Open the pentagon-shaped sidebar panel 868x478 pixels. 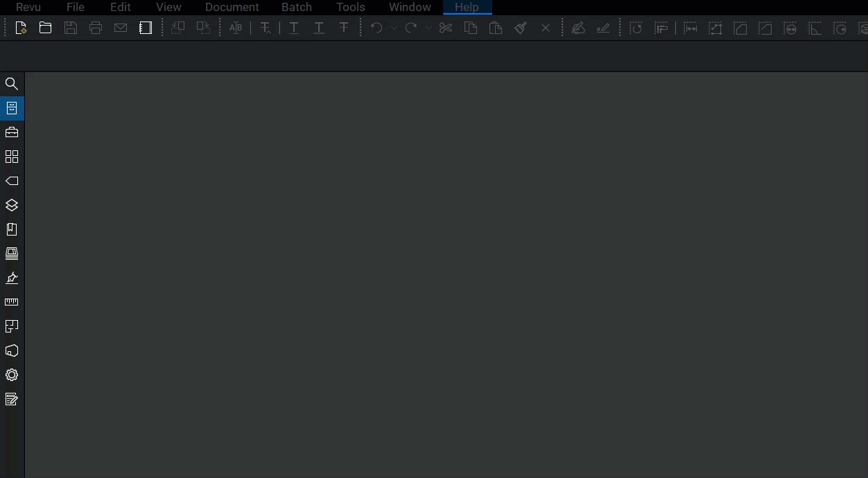click(x=12, y=351)
